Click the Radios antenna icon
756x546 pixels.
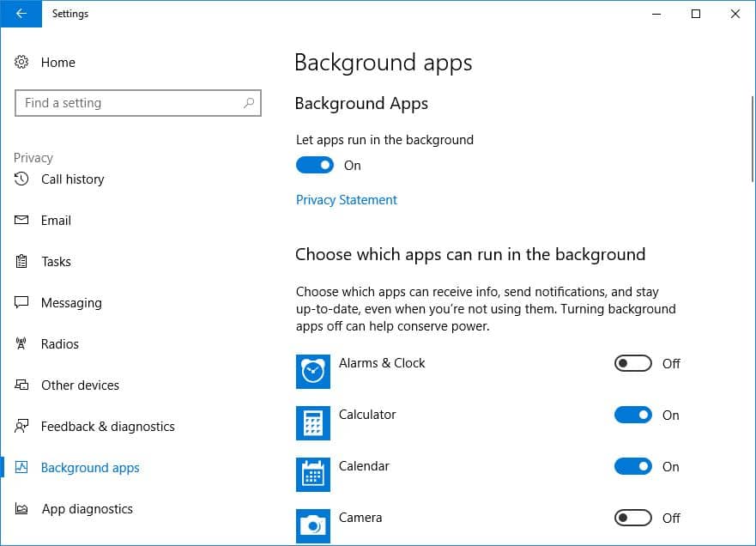22,344
